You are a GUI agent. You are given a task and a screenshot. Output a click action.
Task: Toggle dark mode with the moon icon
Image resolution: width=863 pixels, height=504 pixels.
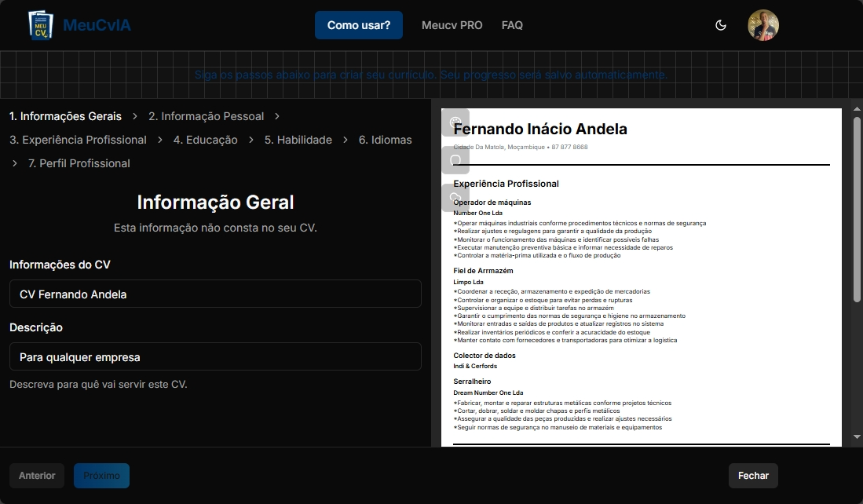coord(721,24)
